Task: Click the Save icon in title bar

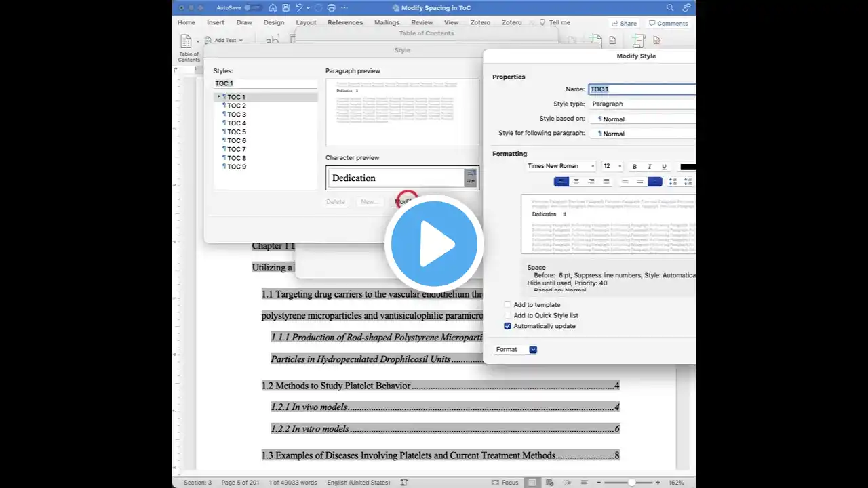Action: coord(286,7)
